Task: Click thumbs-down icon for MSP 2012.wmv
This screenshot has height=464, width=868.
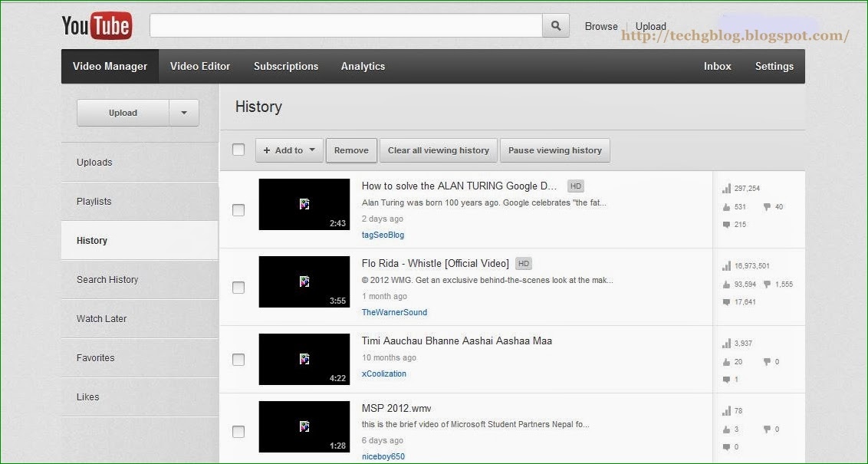Action: pyautogui.click(x=767, y=429)
